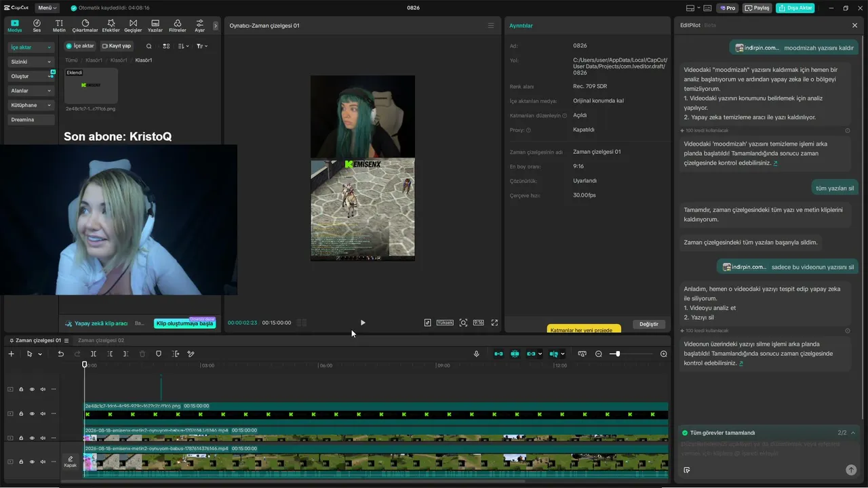Screen dimensions: 868x488
Task: Trim clip left of playhead
Action: click(110, 354)
